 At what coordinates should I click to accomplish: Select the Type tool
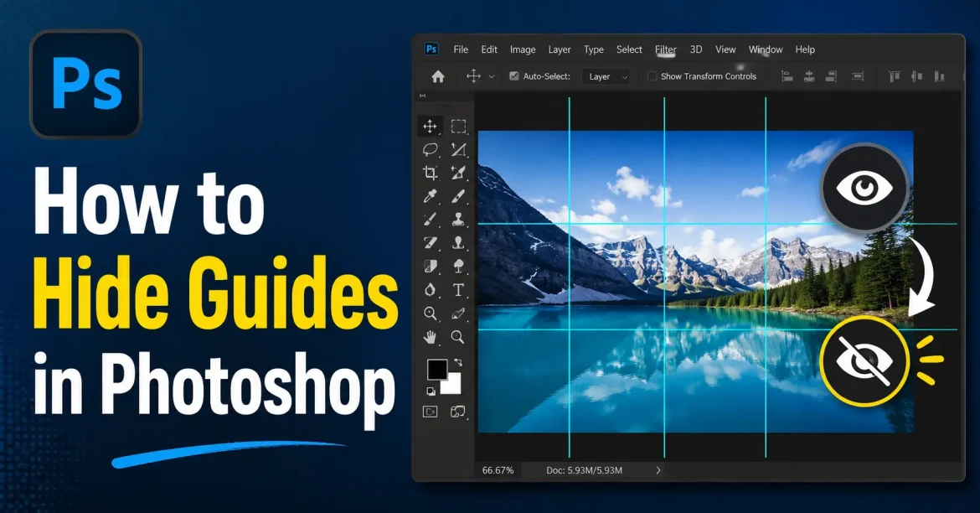pyautogui.click(x=458, y=290)
